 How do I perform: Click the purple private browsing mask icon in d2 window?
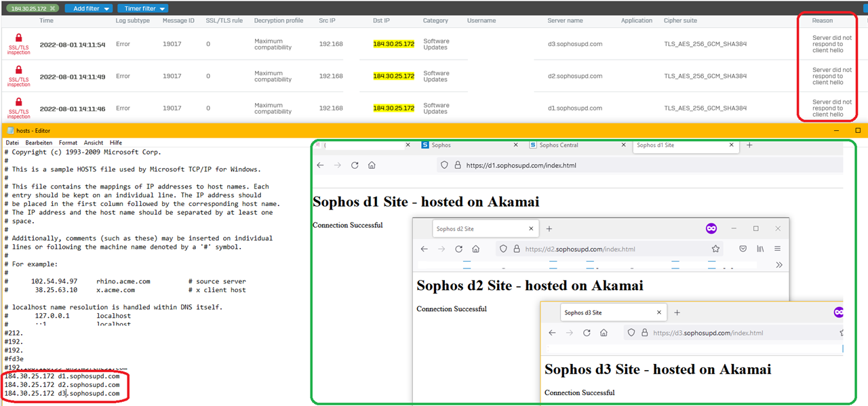(711, 229)
